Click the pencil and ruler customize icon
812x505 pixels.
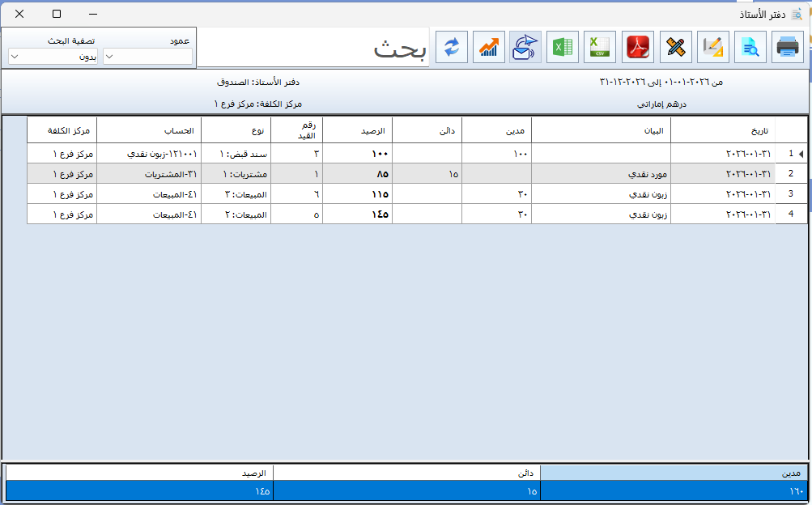pos(675,47)
